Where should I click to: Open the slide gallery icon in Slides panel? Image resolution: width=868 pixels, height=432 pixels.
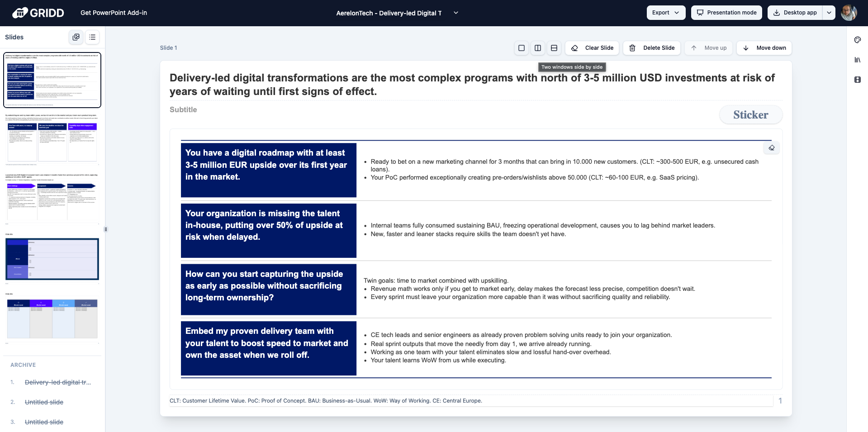click(76, 37)
